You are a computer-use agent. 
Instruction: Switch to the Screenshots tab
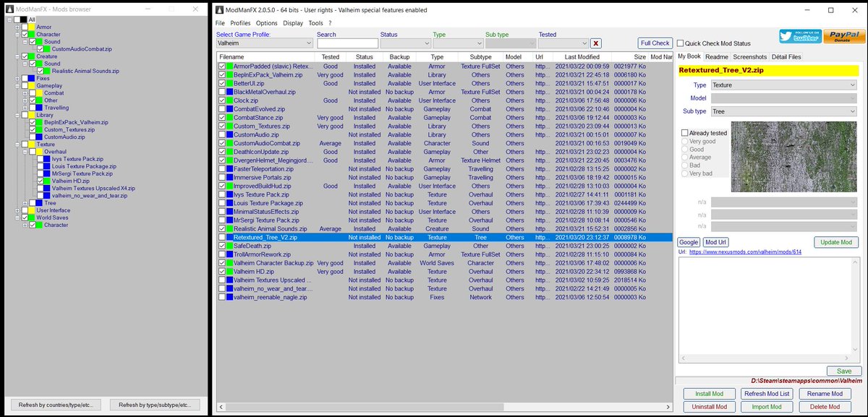click(749, 56)
